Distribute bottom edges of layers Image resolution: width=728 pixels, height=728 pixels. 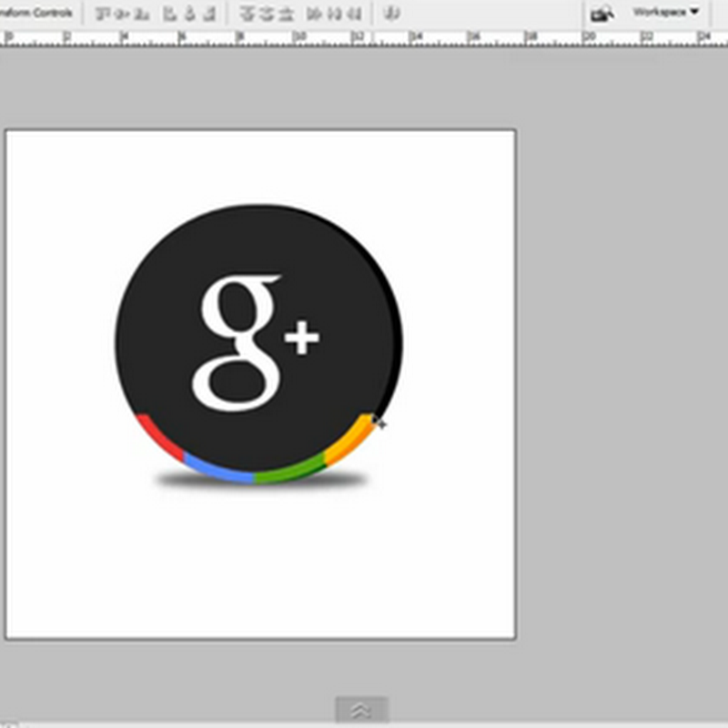pyautogui.click(x=287, y=14)
